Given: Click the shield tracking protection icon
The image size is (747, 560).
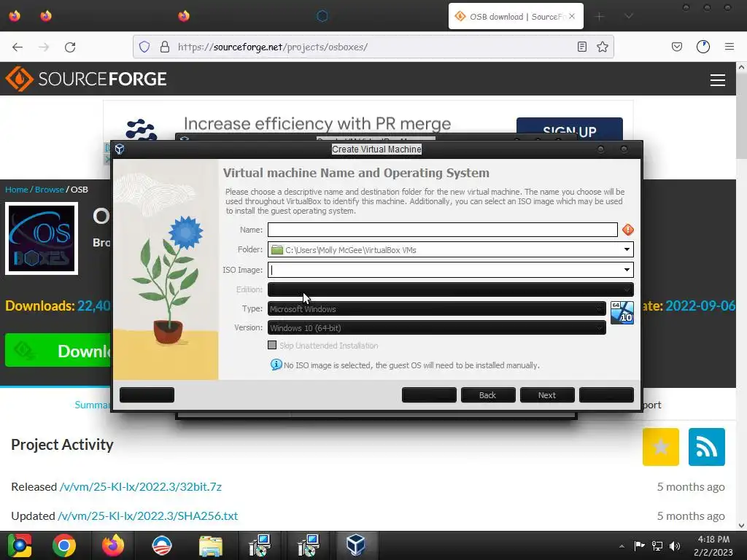Looking at the screenshot, I should pyautogui.click(x=144, y=47).
